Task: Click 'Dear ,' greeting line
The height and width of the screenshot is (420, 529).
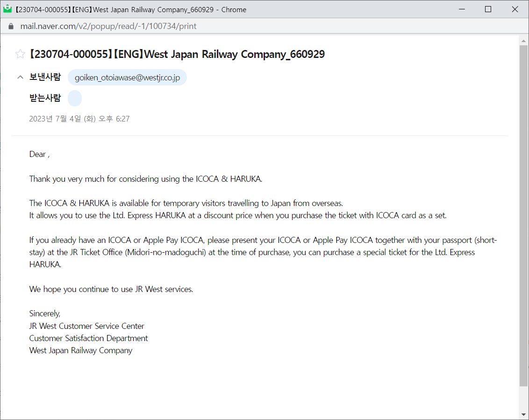Action: click(x=39, y=155)
